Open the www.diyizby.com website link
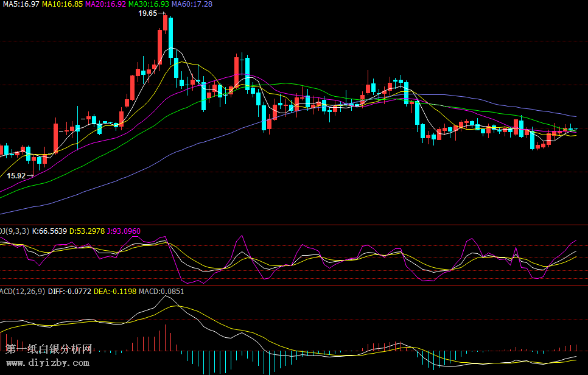The image size is (588, 375). [x=47, y=362]
